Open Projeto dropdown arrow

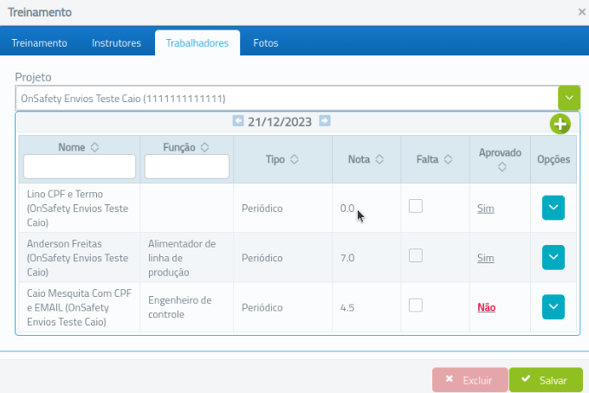point(569,98)
